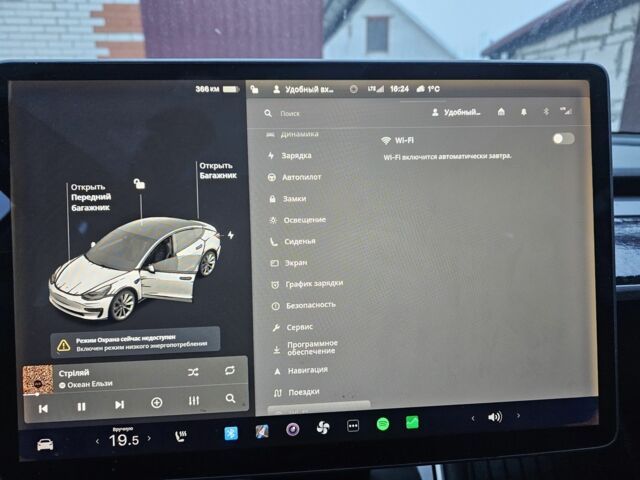
Task: Open the profile selector in top status bar
Action: point(303,89)
